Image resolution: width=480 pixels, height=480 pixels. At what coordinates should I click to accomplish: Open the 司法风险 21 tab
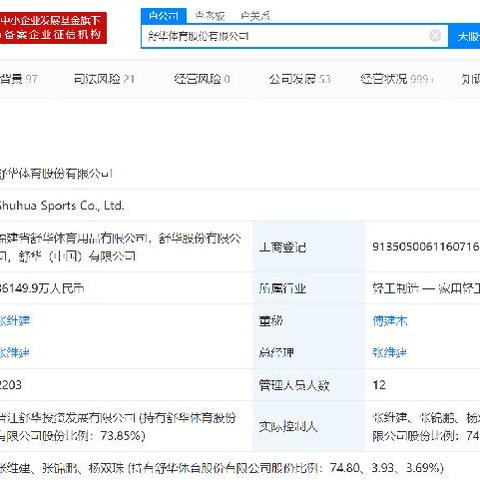click(x=104, y=79)
